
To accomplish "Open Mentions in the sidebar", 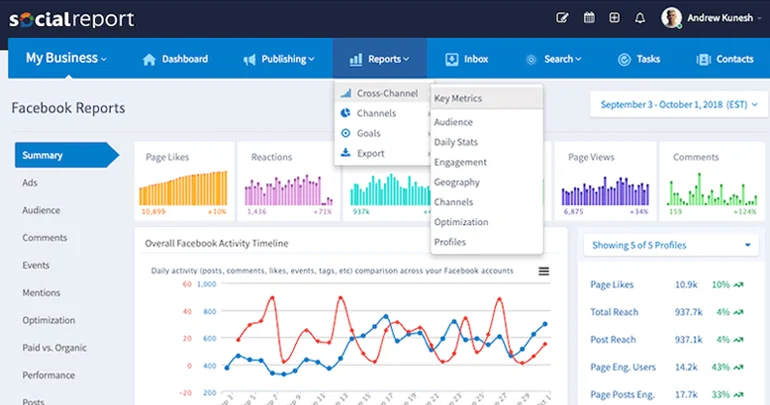I will [41, 293].
